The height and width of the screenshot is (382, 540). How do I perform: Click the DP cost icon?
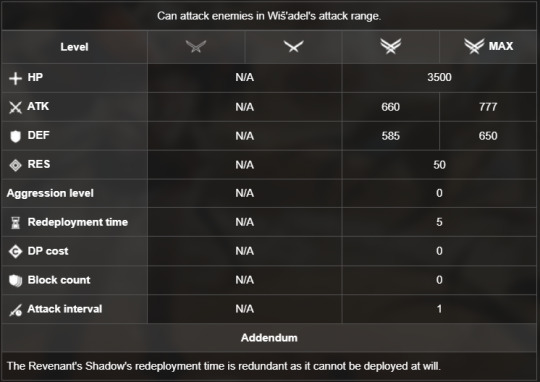tap(15, 251)
